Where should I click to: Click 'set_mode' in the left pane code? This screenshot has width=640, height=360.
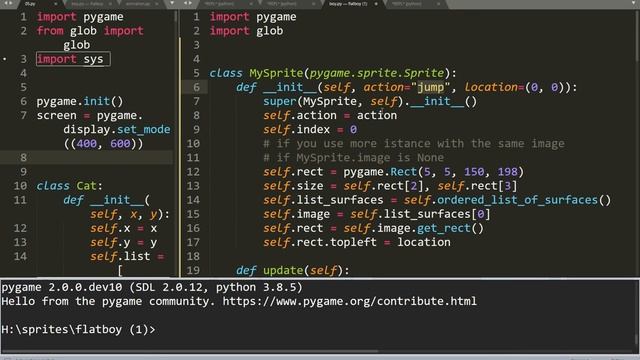point(144,129)
